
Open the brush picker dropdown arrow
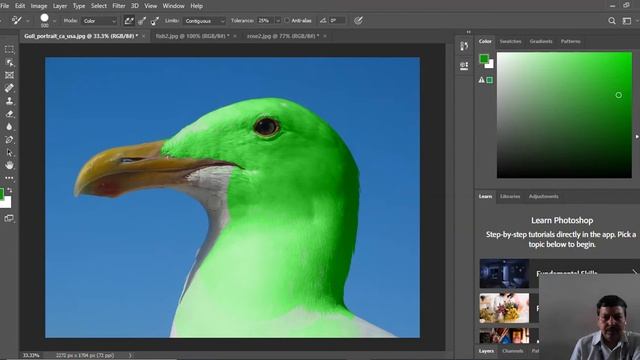(x=54, y=20)
